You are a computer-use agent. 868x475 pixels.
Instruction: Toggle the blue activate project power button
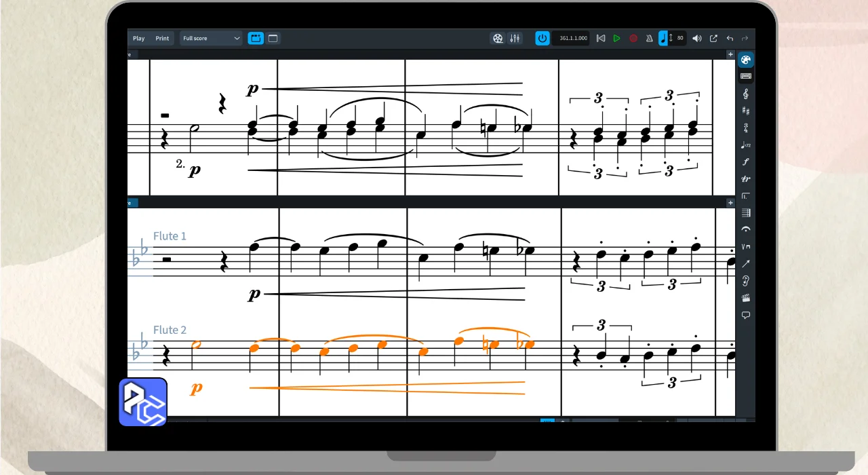[542, 39]
